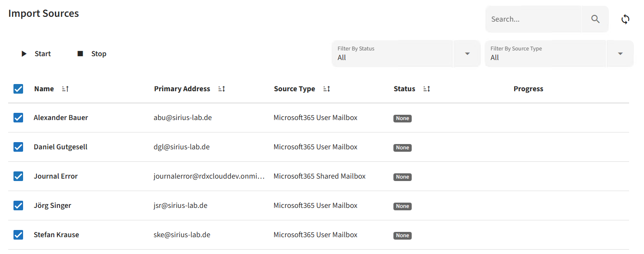Click the sort icon beside Name
The width and height of the screenshot is (644, 254).
point(65,89)
